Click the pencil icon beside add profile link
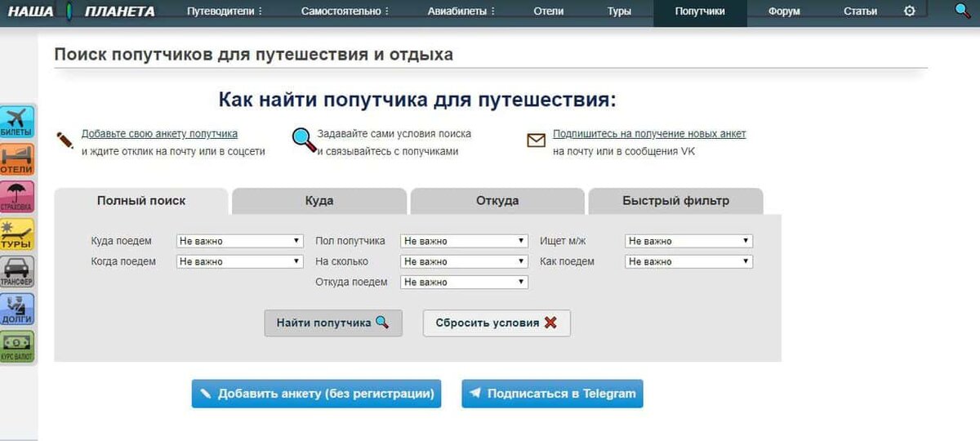The width and height of the screenshot is (980, 441). pos(65,140)
